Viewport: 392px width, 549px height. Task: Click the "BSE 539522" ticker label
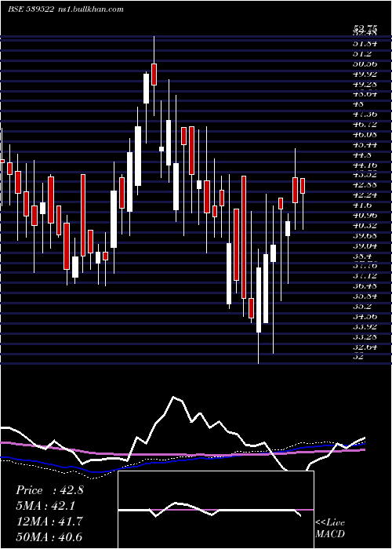coord(31,9)
